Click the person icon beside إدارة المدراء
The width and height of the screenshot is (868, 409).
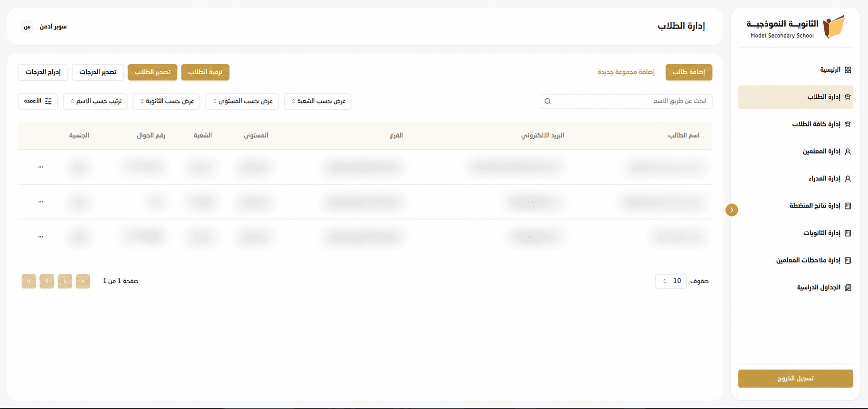(x=848, y=179)
